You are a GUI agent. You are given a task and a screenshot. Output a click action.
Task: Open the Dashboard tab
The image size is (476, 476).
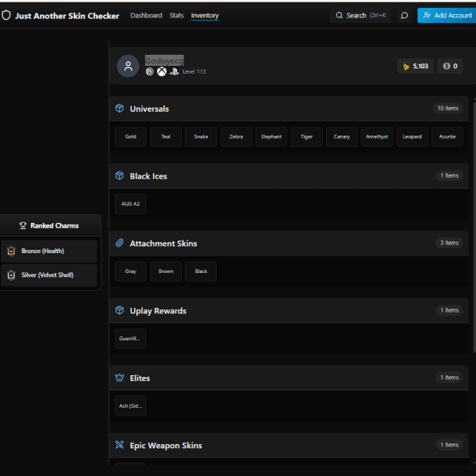pyautogui.click(x=146, y=16)
